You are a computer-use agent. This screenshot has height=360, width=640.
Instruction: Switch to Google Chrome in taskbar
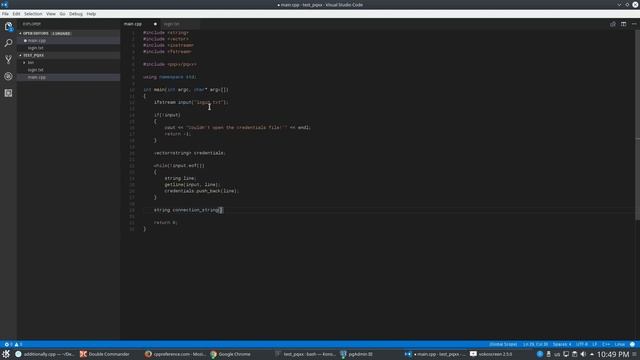click(x=231, y=354)
